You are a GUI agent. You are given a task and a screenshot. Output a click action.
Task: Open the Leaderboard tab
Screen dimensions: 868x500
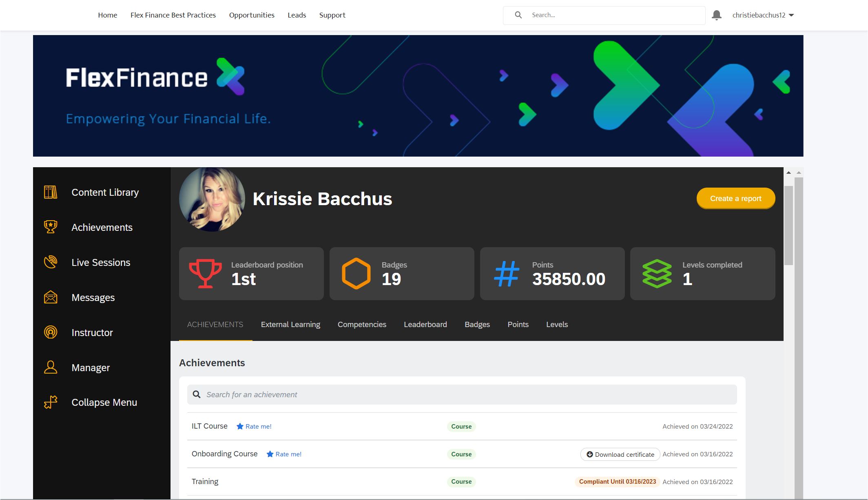coord(425,324)
